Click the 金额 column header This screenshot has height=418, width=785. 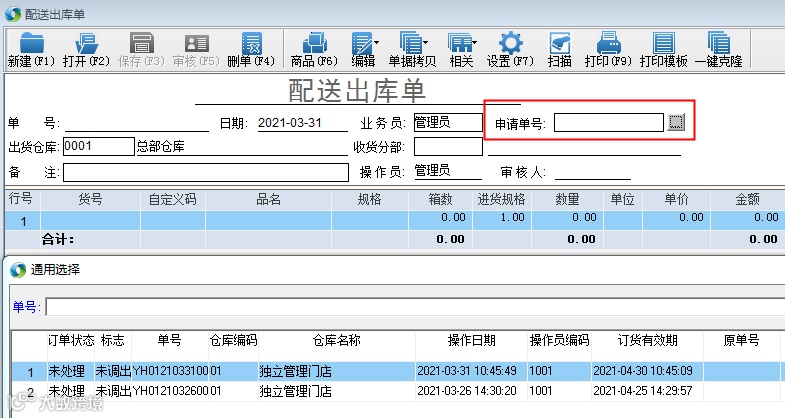[747, 199]
